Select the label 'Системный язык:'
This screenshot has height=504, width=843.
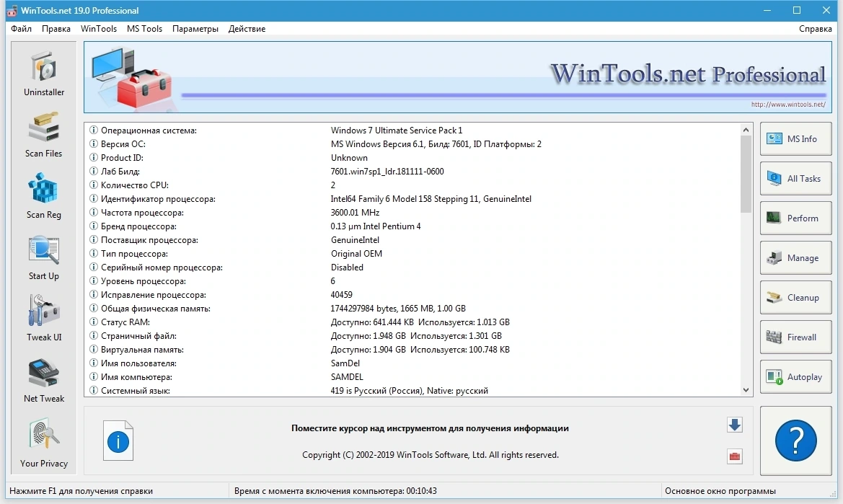pos(136,391)
